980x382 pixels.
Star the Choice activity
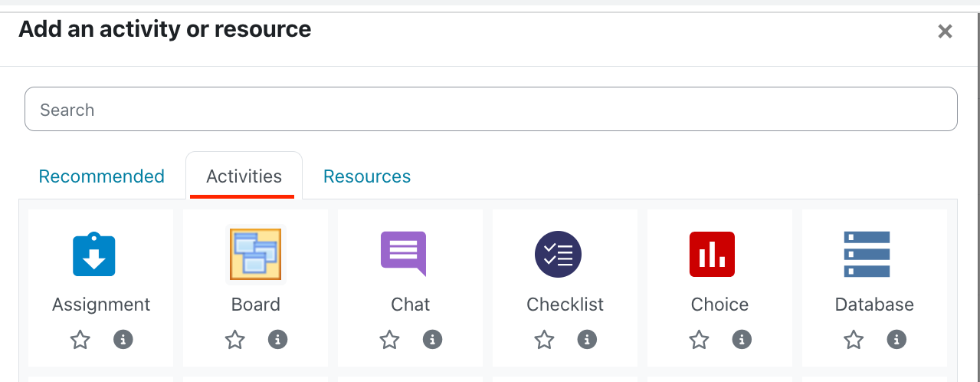[700, 339]
